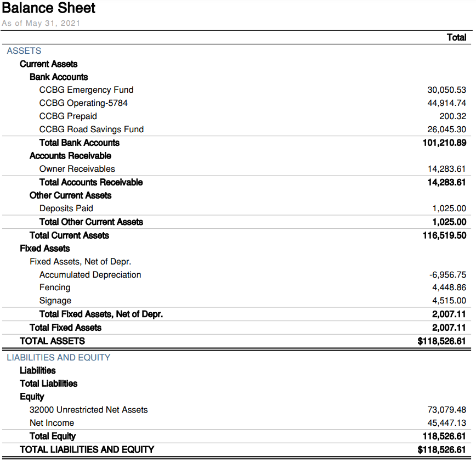Select the Total Equity amount 118,526.61

pos(444,436)
